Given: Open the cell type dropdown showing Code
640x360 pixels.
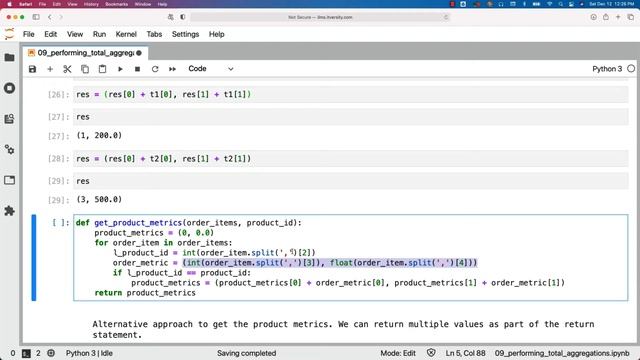Looking at the screenshot, I should coord(211,69).
